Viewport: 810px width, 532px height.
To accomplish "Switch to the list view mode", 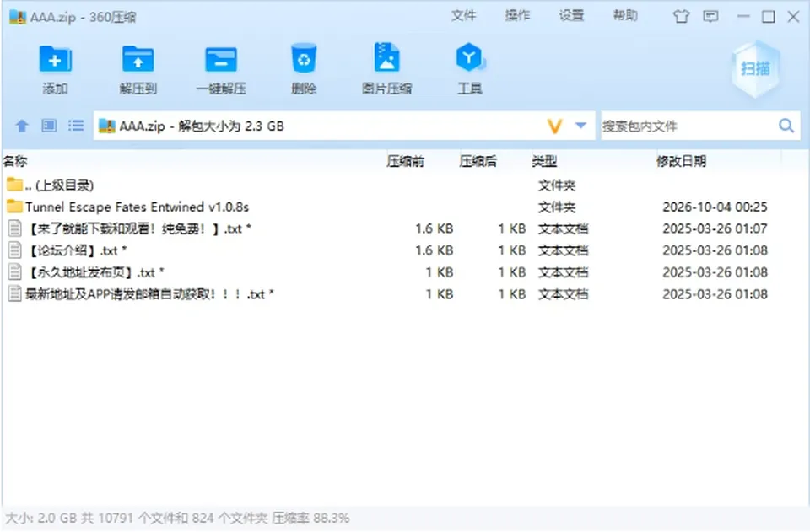I will (76, 126).
